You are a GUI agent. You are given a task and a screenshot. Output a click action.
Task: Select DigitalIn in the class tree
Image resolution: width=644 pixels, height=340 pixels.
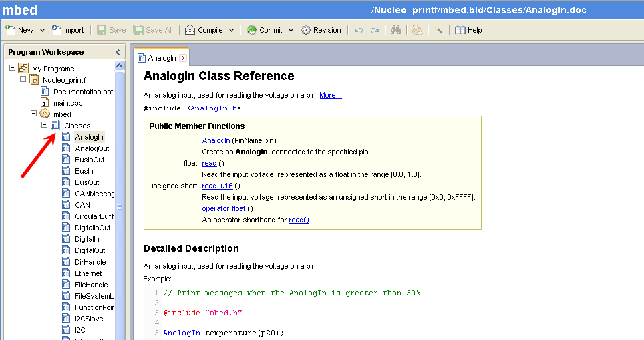click(87, 239)
